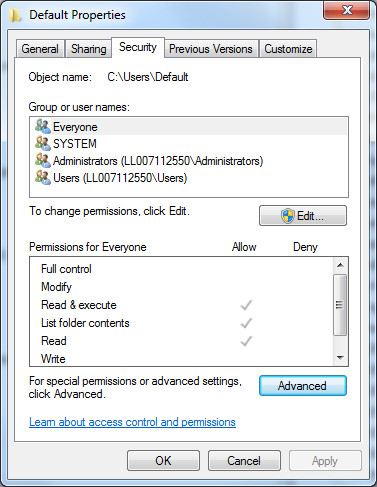The height and width of the screenshot is (487, 377).
Task: Click the Modify permission row
Action: [182, 287]
